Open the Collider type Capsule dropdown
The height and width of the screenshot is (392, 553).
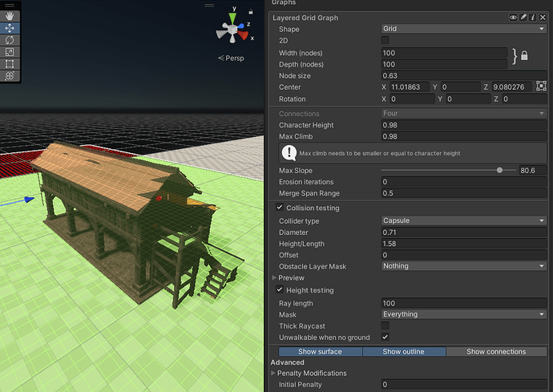(x=464, y=220)
